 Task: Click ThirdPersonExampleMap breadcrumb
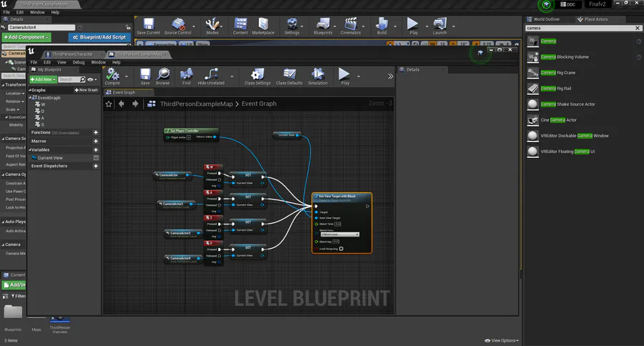click(196, 104)
